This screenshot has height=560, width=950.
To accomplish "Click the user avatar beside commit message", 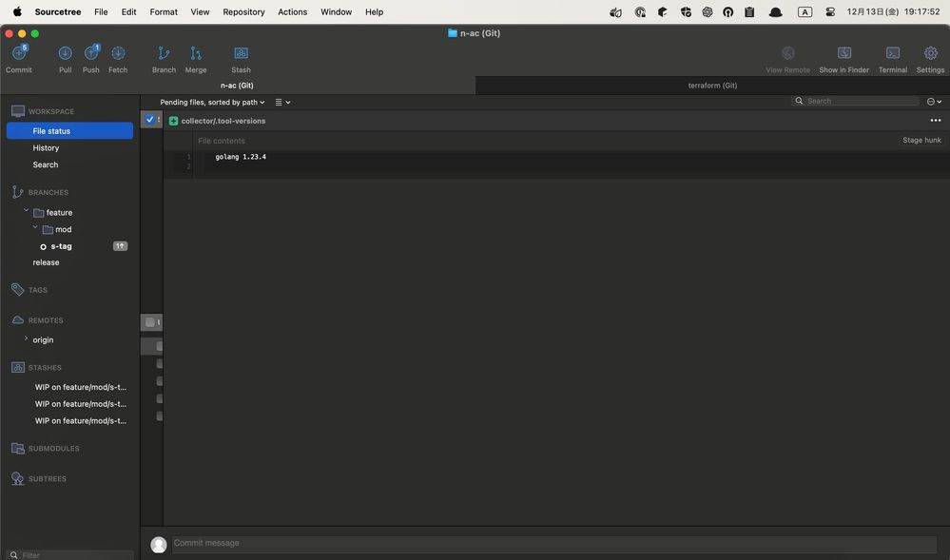I will pos(159,544).
